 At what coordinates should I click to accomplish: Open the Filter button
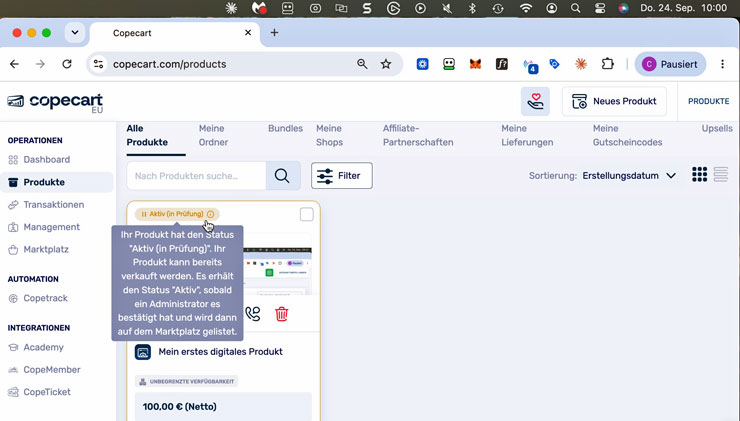(342, 176)
